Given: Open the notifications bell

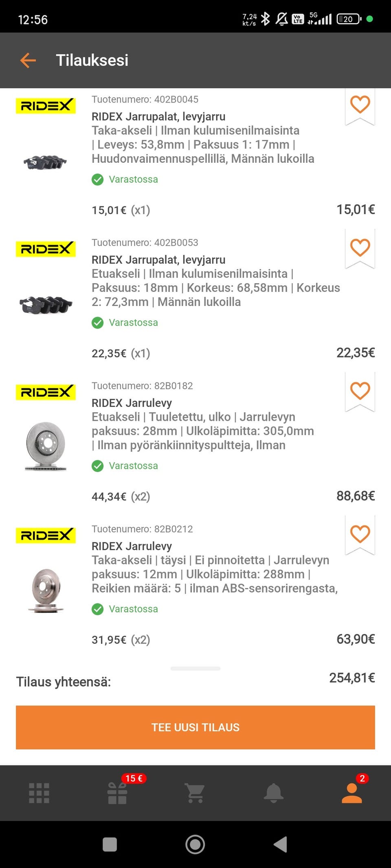Looking at the screenshot, I should click(274, 793).
